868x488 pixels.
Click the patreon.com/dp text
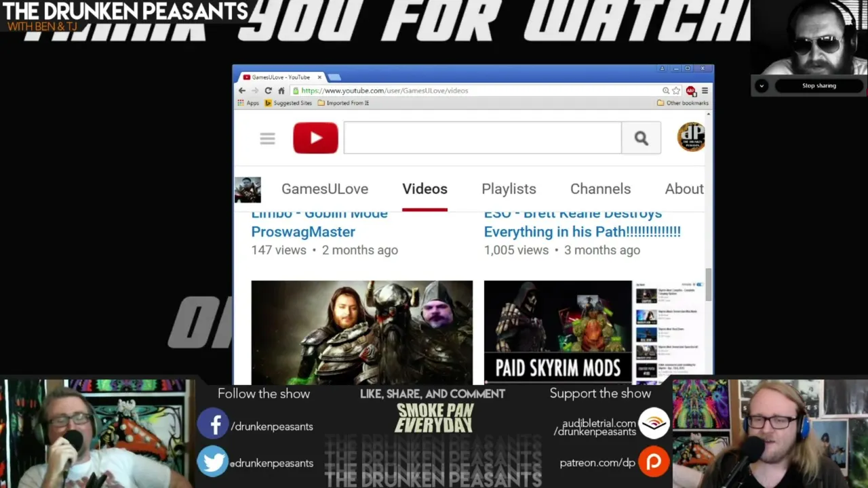(597, 463)
